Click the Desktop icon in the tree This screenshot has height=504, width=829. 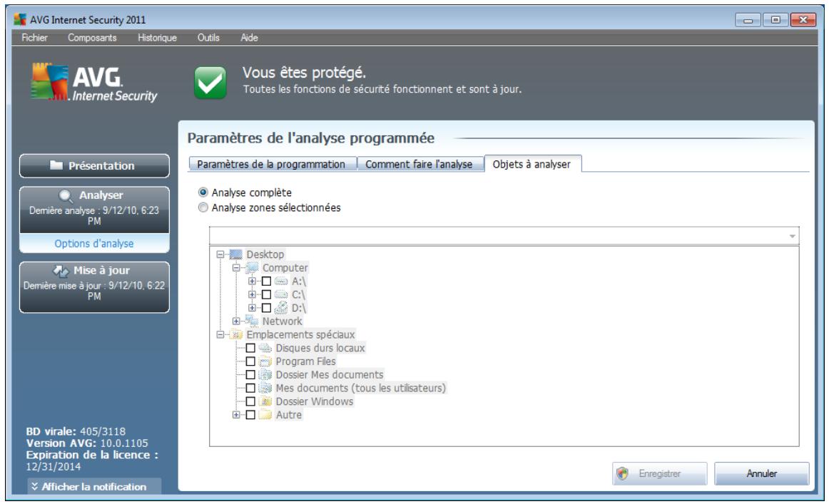[236, 254]
